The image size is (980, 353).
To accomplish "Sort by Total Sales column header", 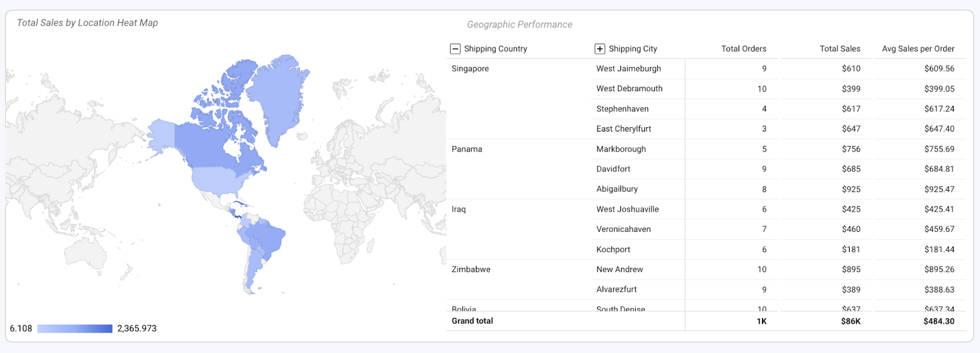I will point(839,49).
